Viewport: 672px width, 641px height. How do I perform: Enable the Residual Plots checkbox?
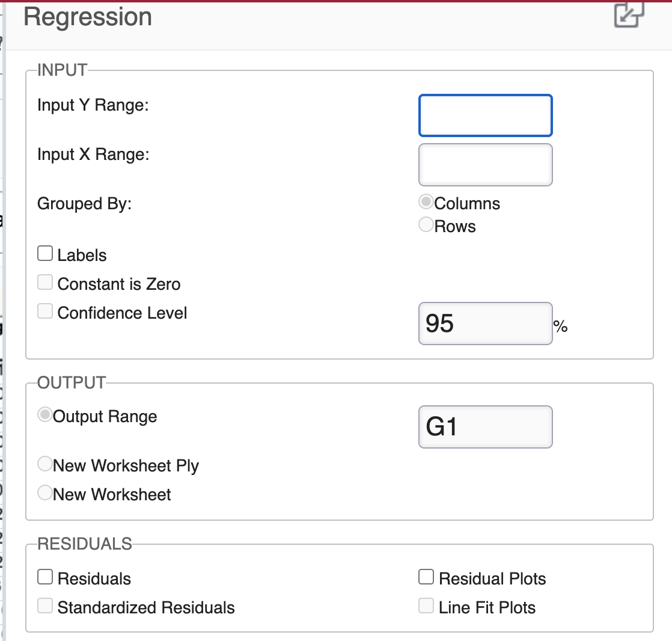427,576
